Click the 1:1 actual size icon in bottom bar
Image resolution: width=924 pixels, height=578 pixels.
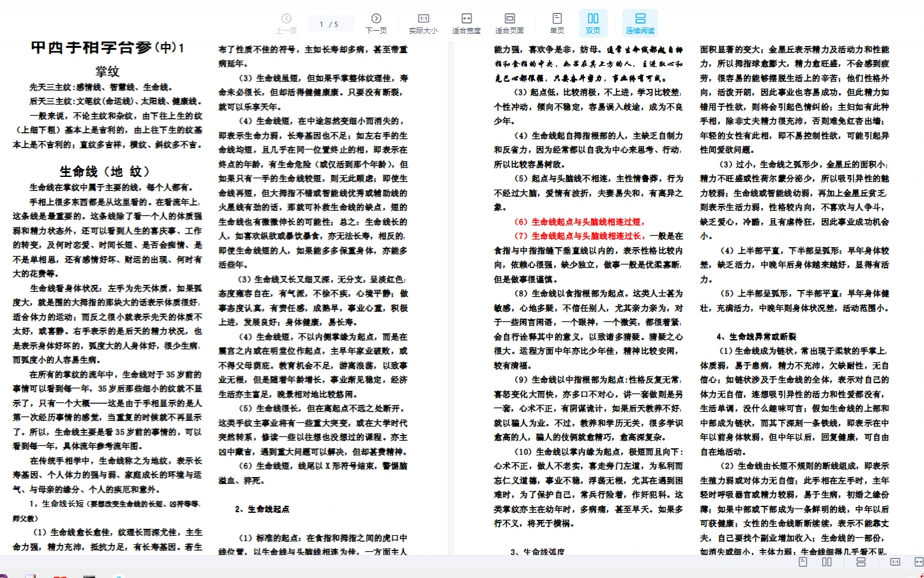point(895,562)
